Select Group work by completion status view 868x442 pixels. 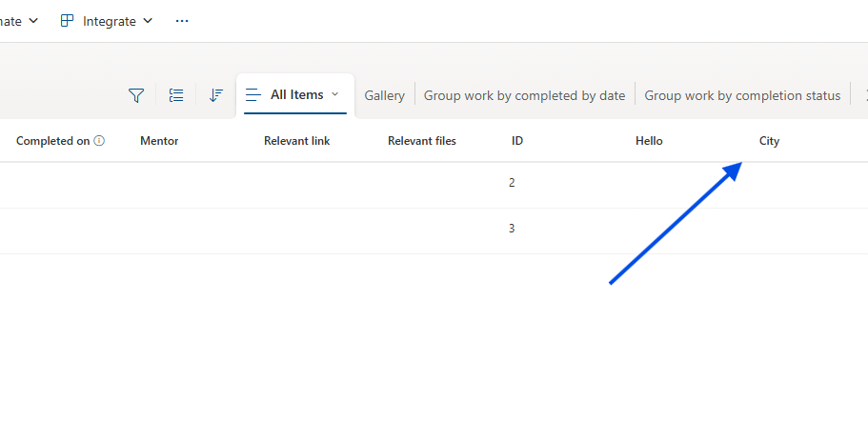point(742,95)
